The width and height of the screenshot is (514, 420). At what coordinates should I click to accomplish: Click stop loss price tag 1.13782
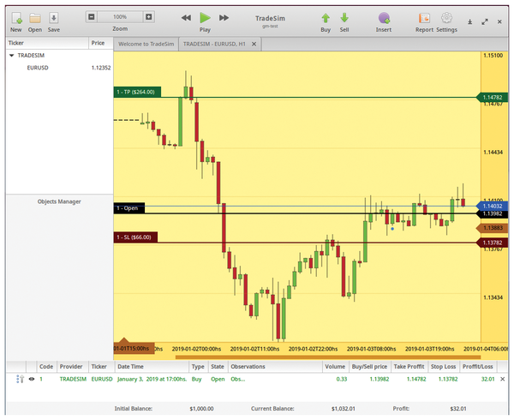point(492,243)
